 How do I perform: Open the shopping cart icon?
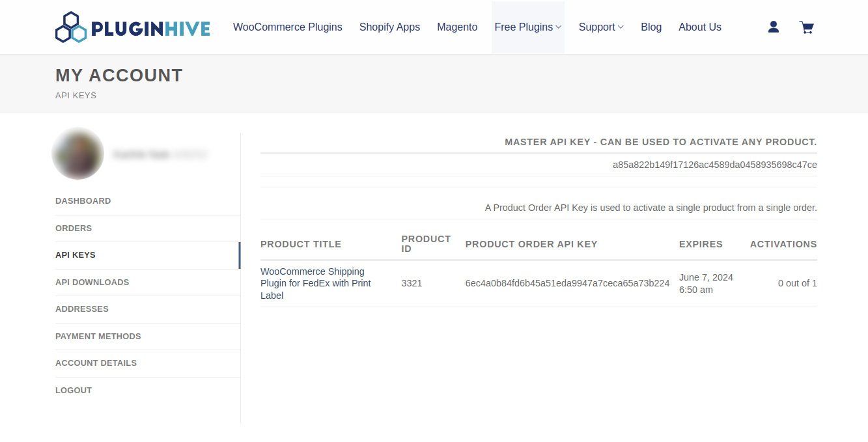click(x=807, y=27)
